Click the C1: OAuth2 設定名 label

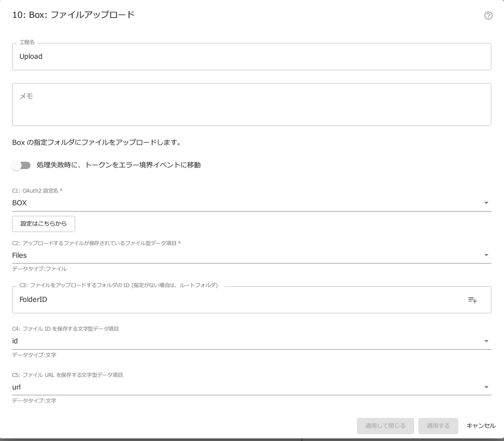coord(37,191)
